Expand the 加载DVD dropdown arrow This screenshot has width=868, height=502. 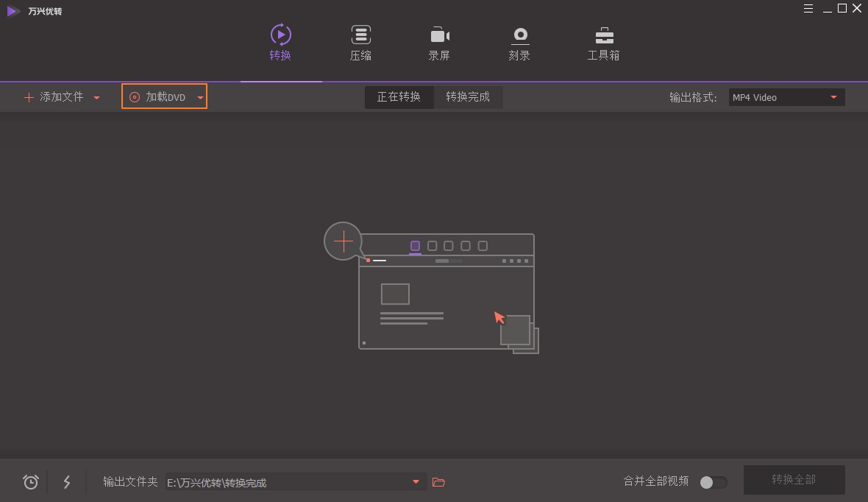[x=199, y=96]
